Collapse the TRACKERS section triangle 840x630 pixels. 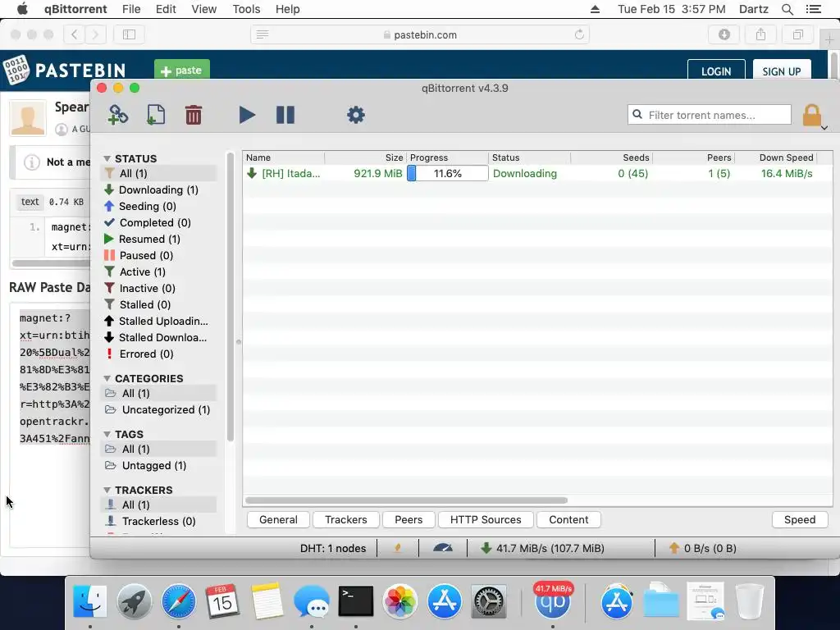point(107,491)
